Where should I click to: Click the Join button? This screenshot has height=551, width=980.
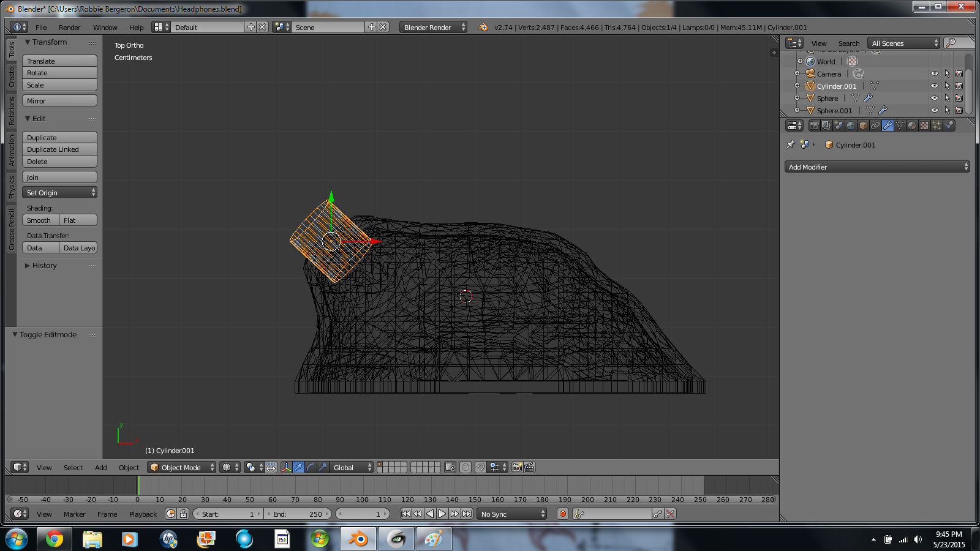tap(59, 177)
